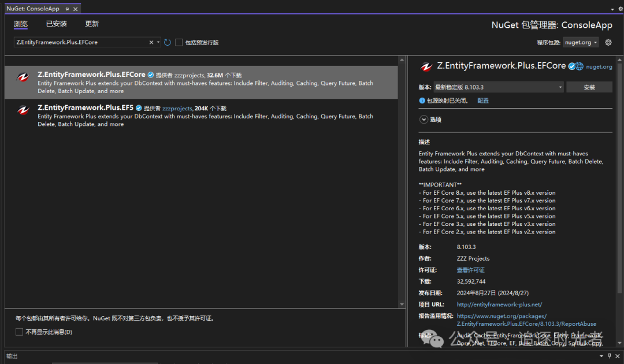Image resolution: width=624 pixels, height=364 pixels.
Task: Open the nuget.org link in details header
Action: click(599, 67)
